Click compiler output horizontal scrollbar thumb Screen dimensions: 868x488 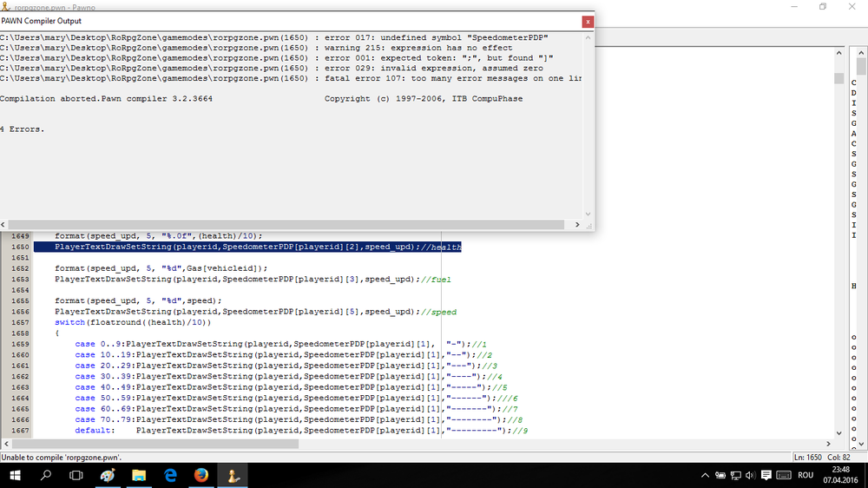(x=286, y=224)
